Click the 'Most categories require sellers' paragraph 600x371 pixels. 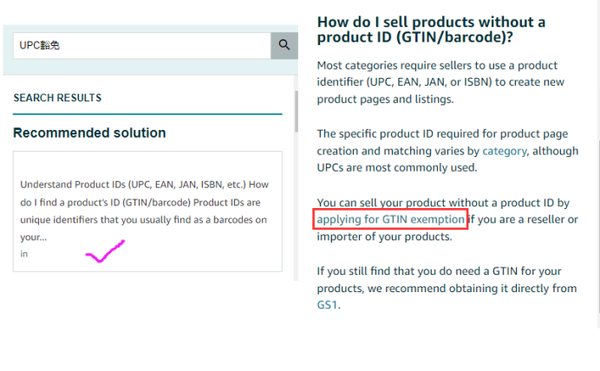[x=441, y=82]
